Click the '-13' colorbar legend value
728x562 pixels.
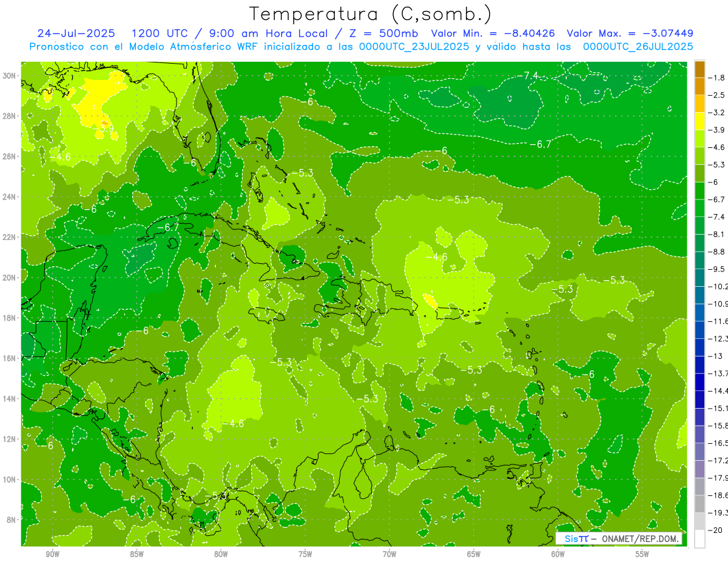pyautogui.click(x=715, y=356)
